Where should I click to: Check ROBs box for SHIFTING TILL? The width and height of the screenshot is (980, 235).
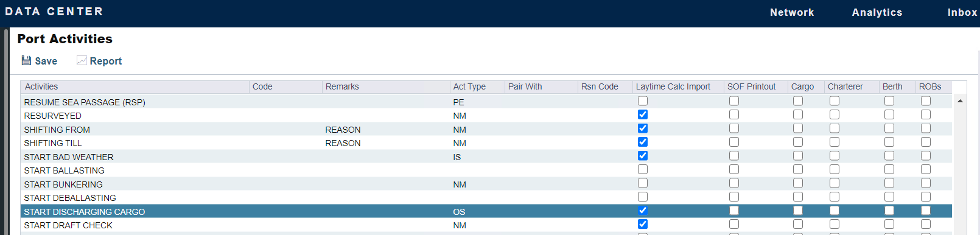tap(926, 142)
